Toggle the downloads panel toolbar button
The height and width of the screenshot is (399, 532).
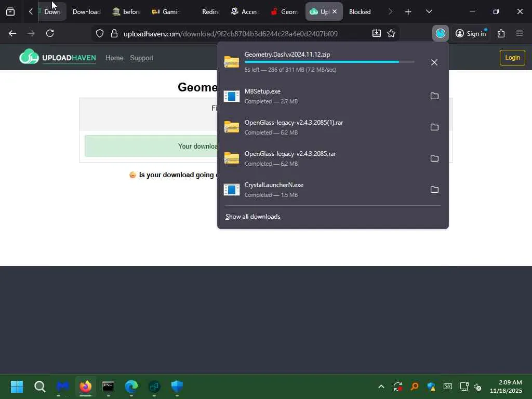click(441, 33)
